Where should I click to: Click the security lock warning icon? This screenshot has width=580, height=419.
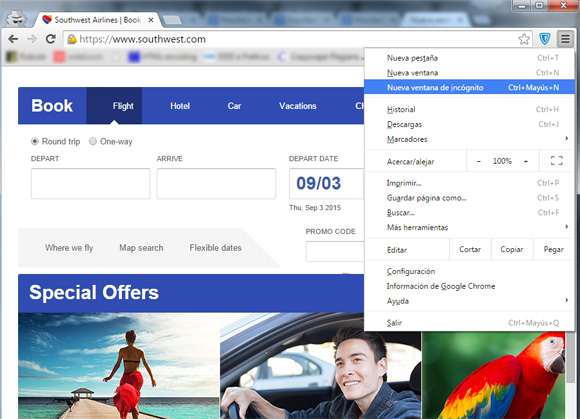point(72,39)
